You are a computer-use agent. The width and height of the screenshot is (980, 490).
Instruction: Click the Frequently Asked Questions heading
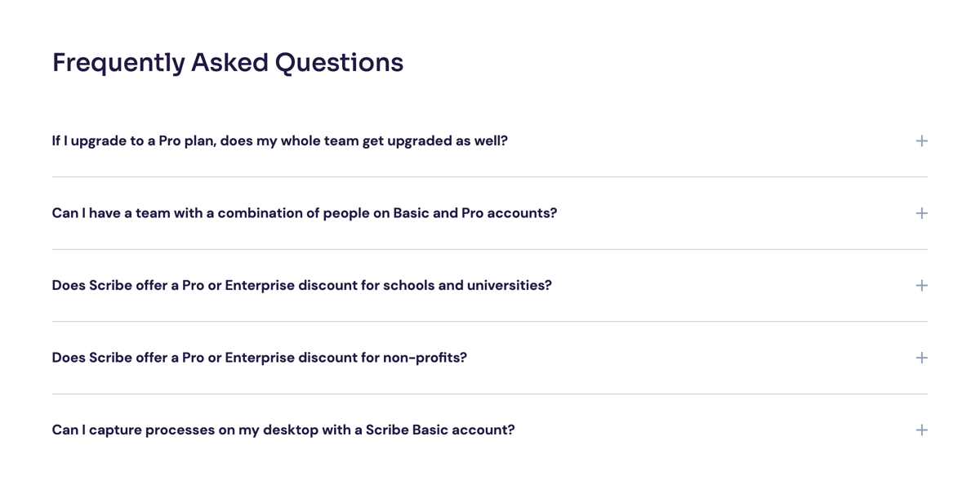click(x=228, y=62)
